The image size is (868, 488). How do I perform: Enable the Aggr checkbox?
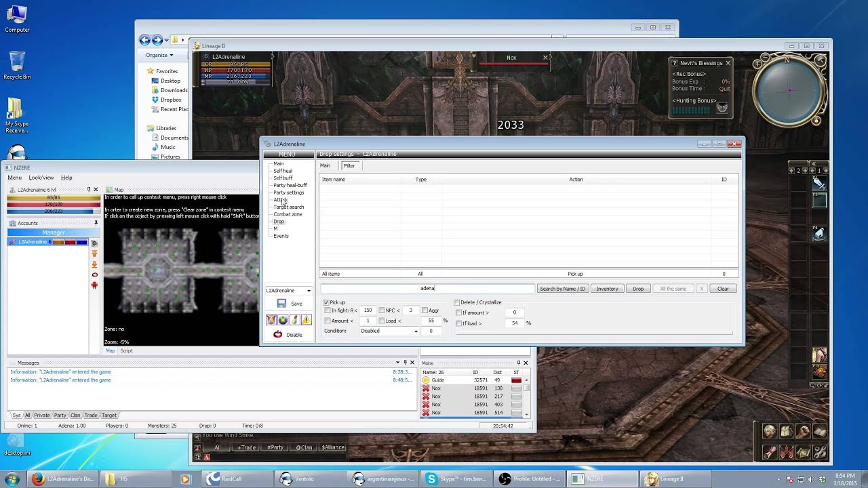tap(425, 310)
